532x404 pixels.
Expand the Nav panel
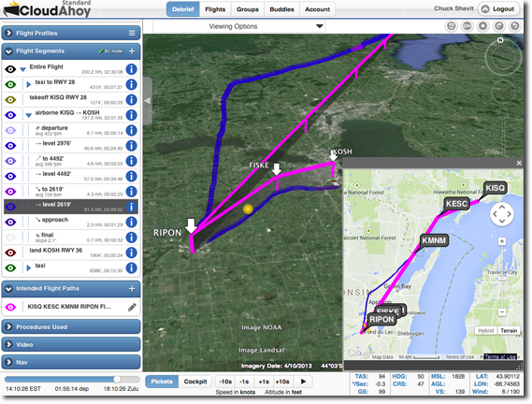tap(8, 362)
